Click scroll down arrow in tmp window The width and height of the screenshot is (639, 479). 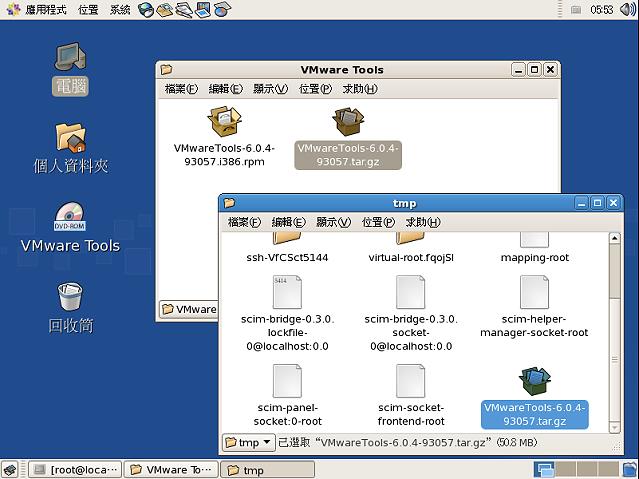(615, 427)
